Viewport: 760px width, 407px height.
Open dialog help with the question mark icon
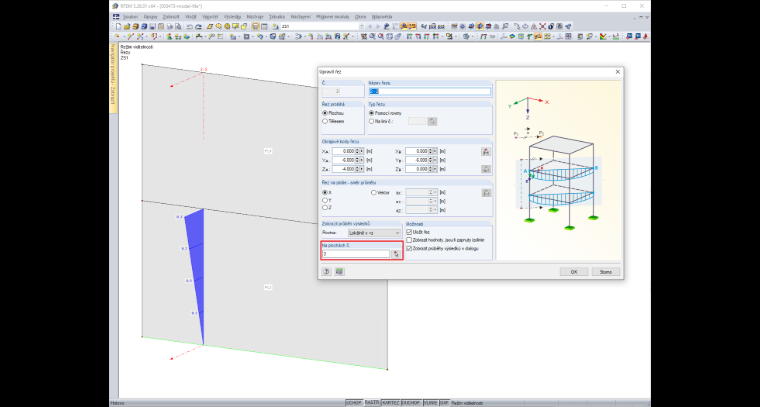[x=326, y=272]
